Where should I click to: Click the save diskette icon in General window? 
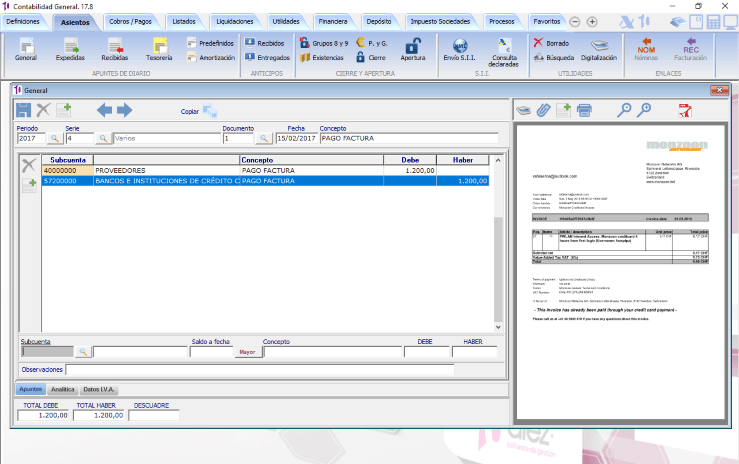[24, 110]
